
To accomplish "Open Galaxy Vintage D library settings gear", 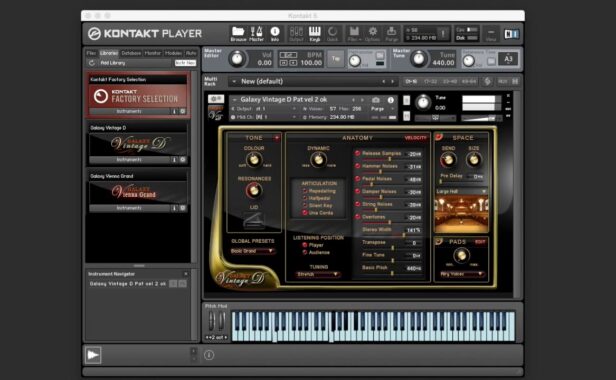I will pyautogui.click(x=183, y=160).
